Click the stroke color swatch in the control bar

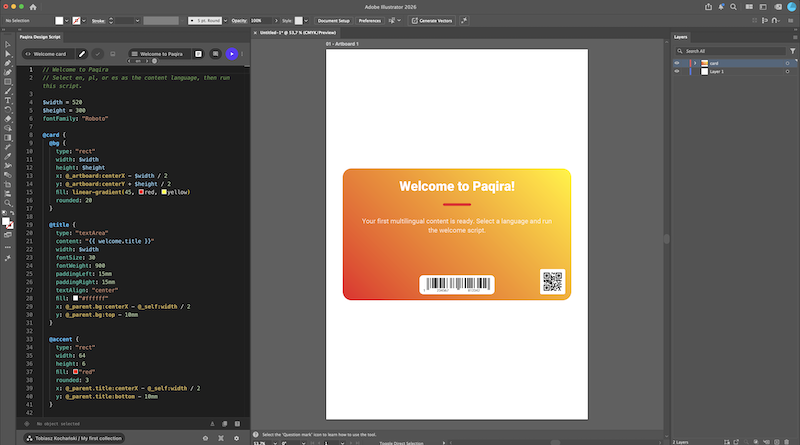76,21
